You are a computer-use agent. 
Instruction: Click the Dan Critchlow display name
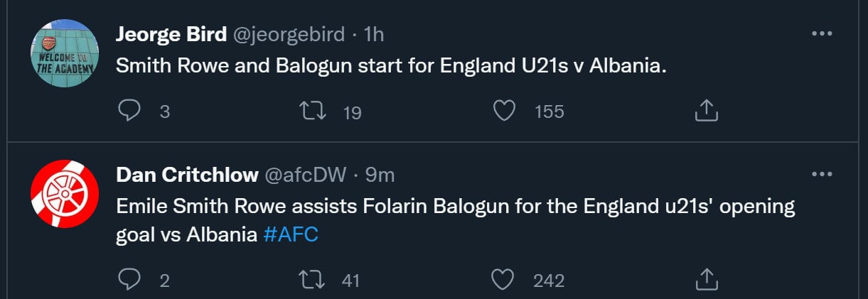(186, 175)
